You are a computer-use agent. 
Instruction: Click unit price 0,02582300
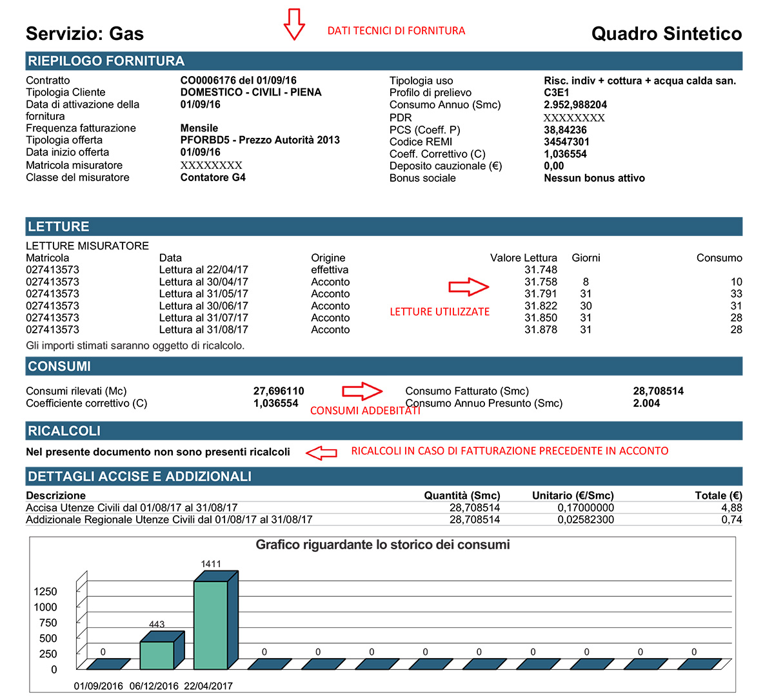tap(586, 520)
